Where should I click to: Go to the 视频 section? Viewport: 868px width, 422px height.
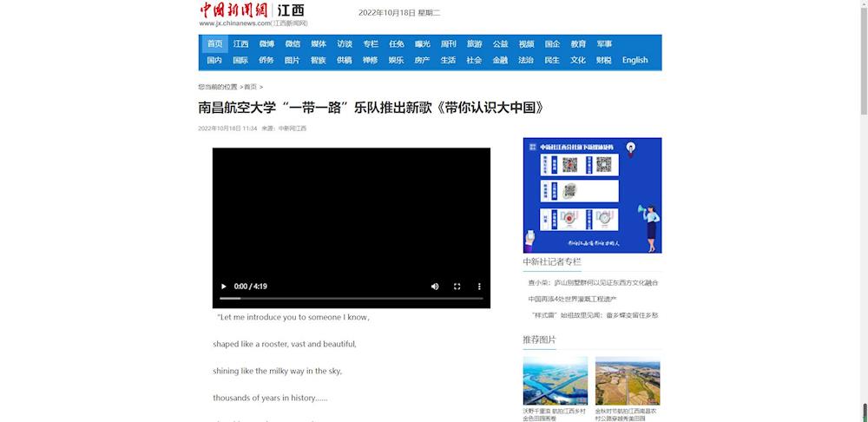(526, 44)
